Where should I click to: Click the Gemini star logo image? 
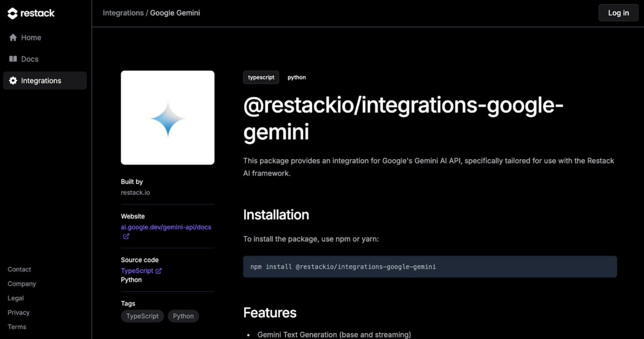(x=167, y=118)
